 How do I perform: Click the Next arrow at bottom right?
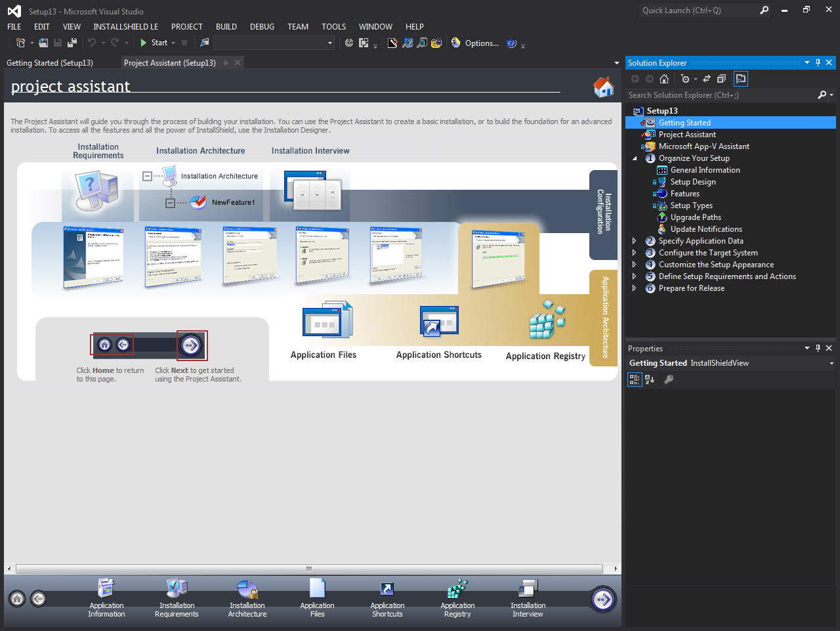[602, 599]
